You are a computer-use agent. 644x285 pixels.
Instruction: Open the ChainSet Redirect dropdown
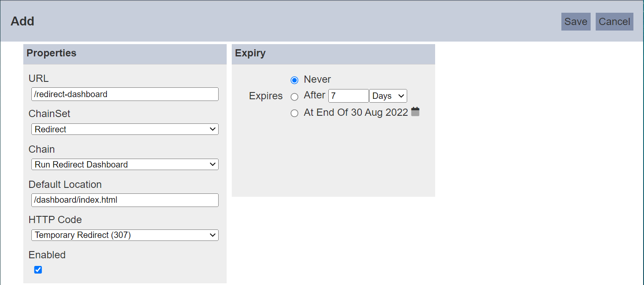click(x=125, y=129)
